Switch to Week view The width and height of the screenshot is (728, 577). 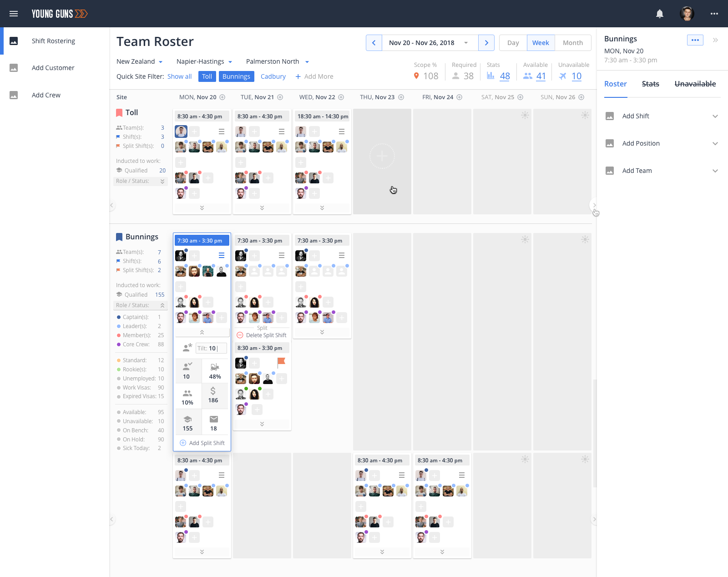541,43
